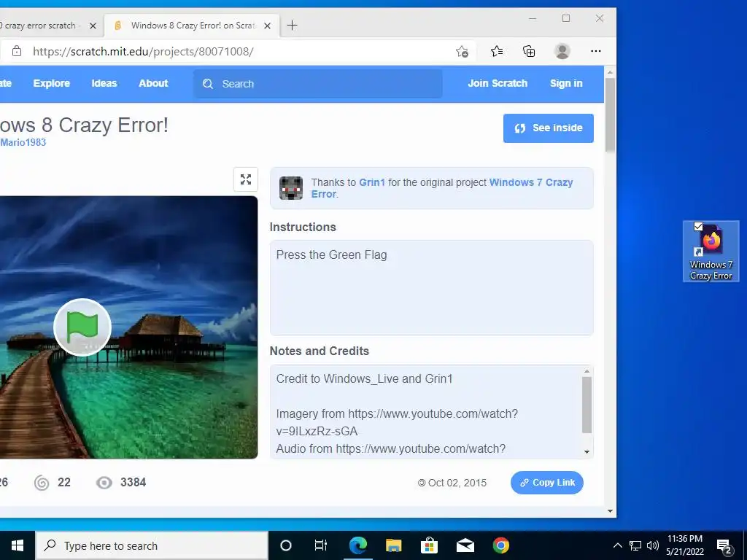Show hidden system tray icons

pos(617,545)
